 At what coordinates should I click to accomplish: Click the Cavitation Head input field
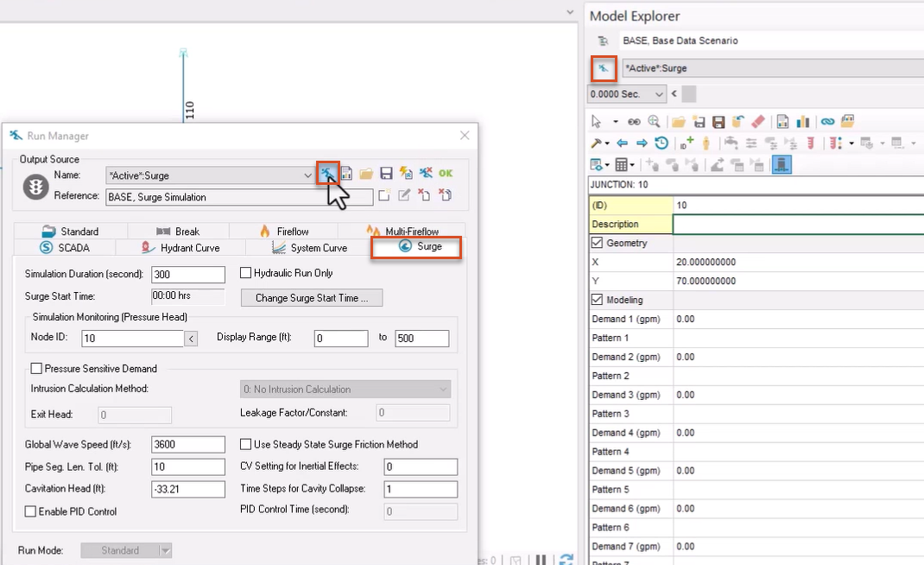188,489
